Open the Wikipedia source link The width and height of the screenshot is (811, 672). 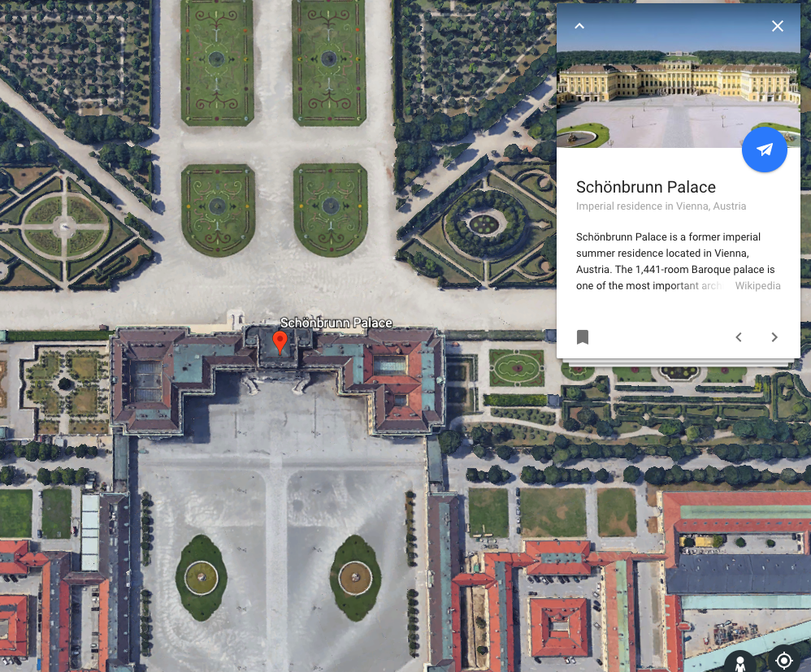757,285
